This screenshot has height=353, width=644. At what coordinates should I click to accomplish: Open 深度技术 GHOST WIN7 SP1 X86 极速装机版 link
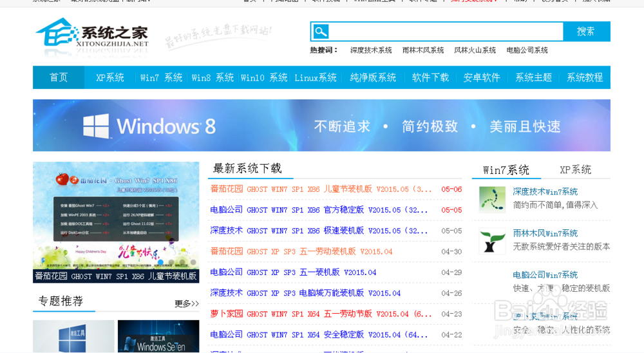[x=319, y=231]
